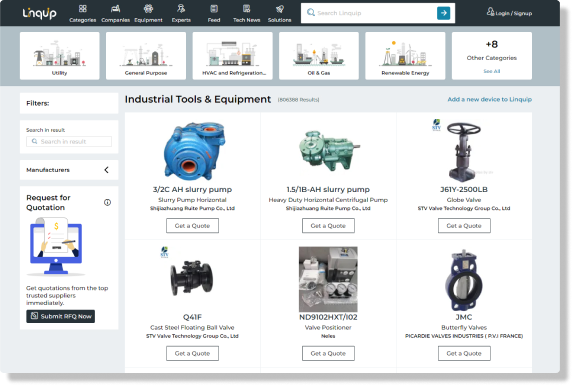The height and width of the screenshot is (385, 572).
Task: Select the HVAC and Refrigeration category card
Action: pyautogui.click(x=232, y=55)
